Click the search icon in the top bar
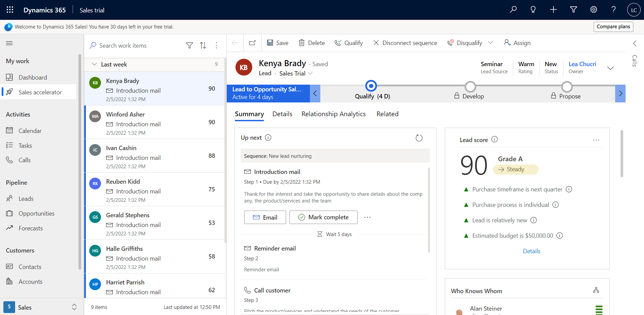 [x=513, y=10]
